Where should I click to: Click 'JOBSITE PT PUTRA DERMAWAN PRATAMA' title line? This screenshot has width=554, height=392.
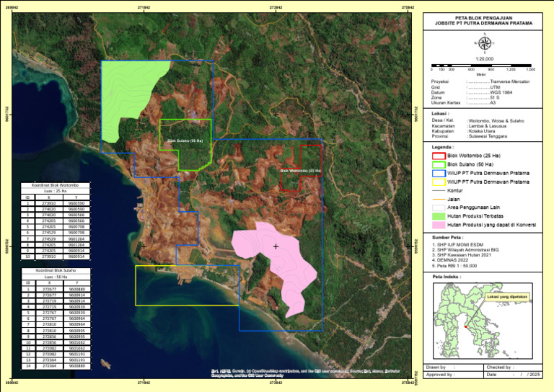tap(483, 23)
